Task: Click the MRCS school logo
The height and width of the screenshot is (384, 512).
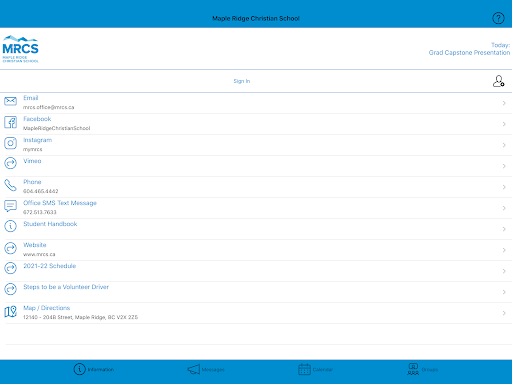Action: (20, 49)
